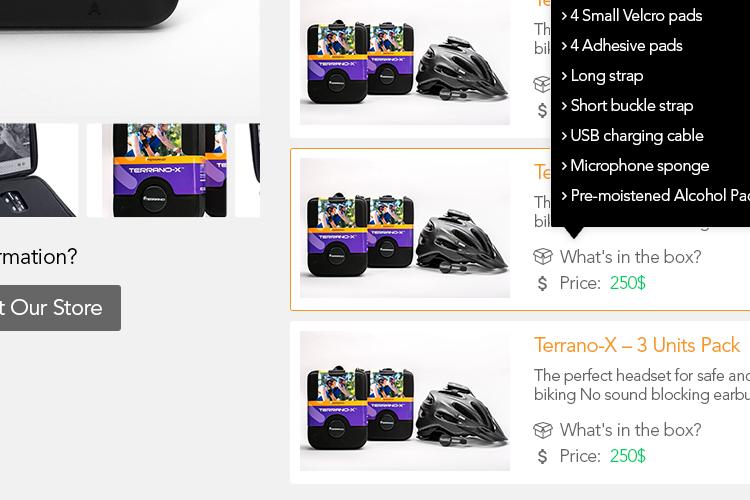Screen dimensions: 750x500
Task: Open the Terrano-X – 3 Units Pack title link
Action: point(637,345)
